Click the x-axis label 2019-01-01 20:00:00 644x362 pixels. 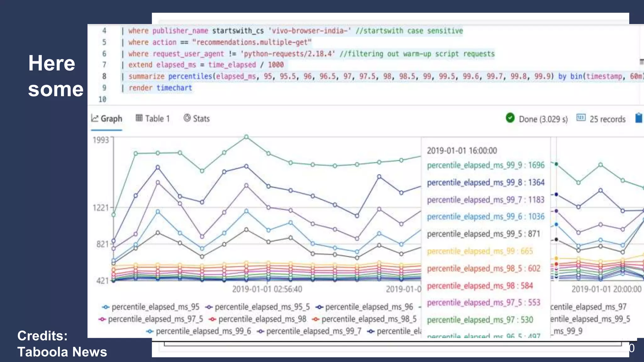tap(606, 289)
